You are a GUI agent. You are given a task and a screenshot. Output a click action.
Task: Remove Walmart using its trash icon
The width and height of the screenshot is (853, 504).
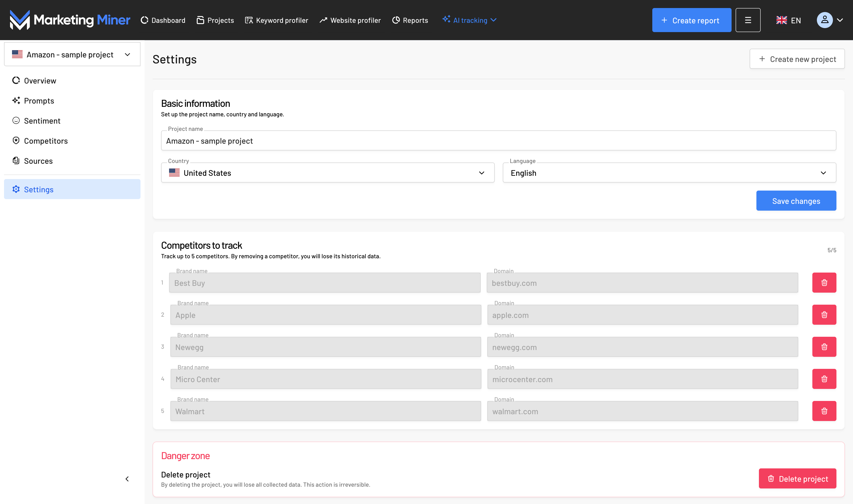pos(824,411)
